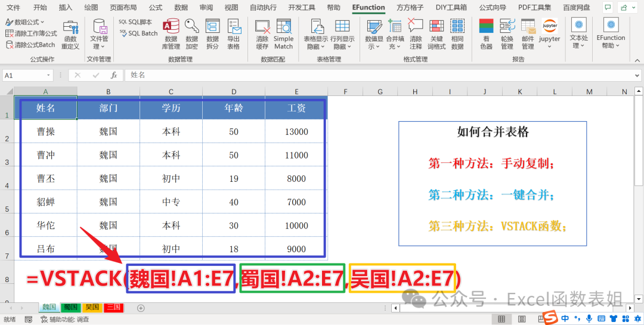Switch to the 魏国 sheet tab
The height and width of the screenshot is (325, 644).
[x=49, y=307]
